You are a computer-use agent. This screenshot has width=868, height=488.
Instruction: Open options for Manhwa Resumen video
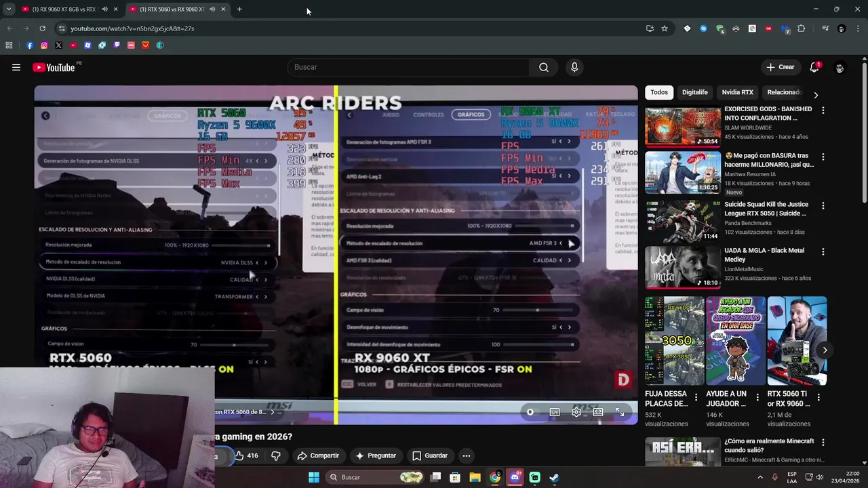click(x=823, y=157)
